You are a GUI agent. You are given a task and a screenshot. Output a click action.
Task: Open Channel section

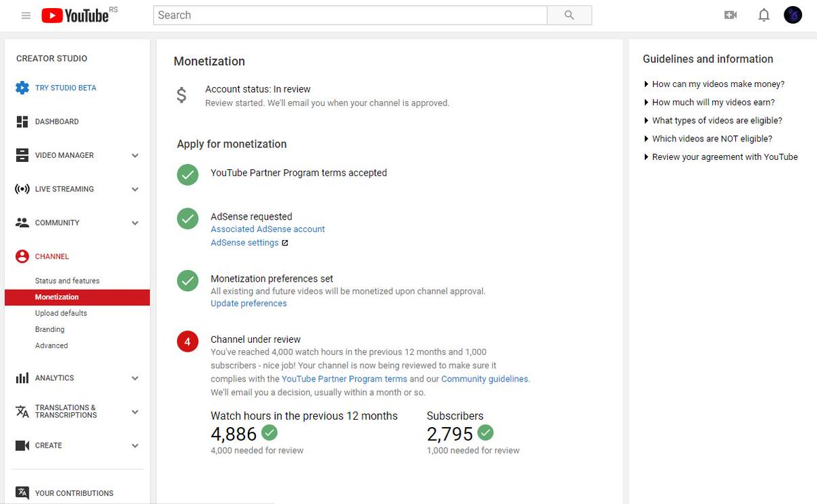point(52,256)
